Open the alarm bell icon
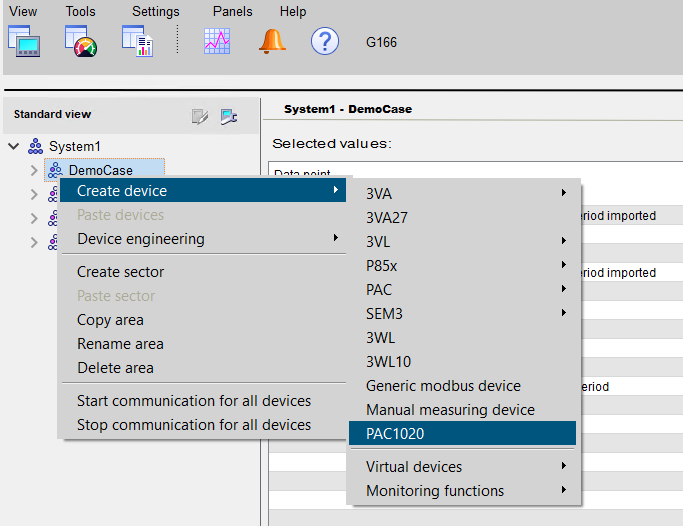Viewport: 683px width, 526px height. point(272,41)
